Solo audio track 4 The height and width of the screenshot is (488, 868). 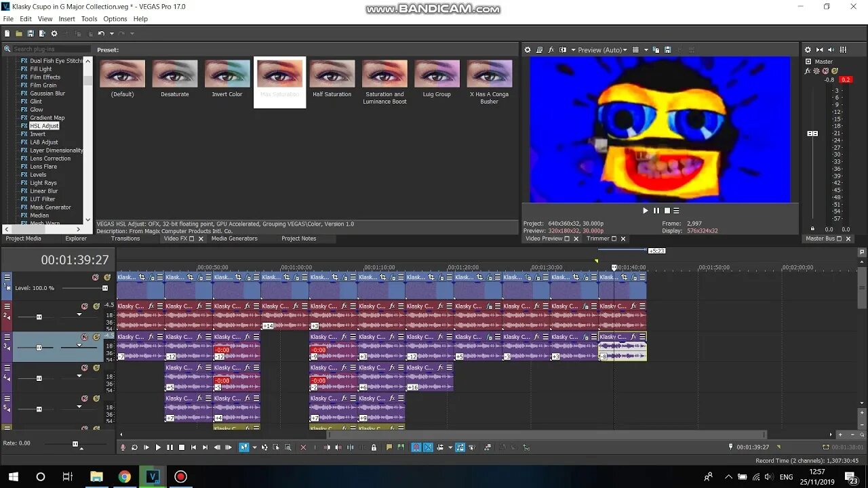pyautogui.click(x=96, y=367)
